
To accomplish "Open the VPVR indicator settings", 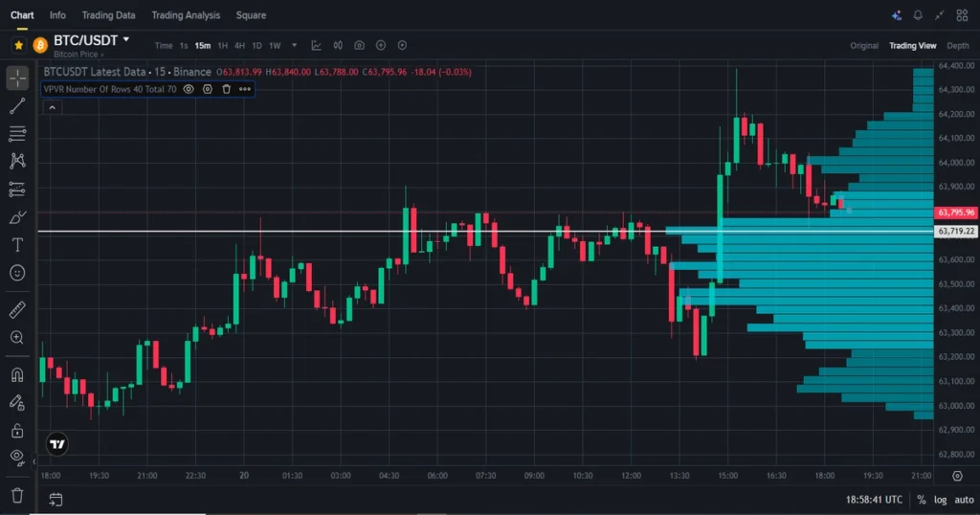I will (x=208, y=89).
